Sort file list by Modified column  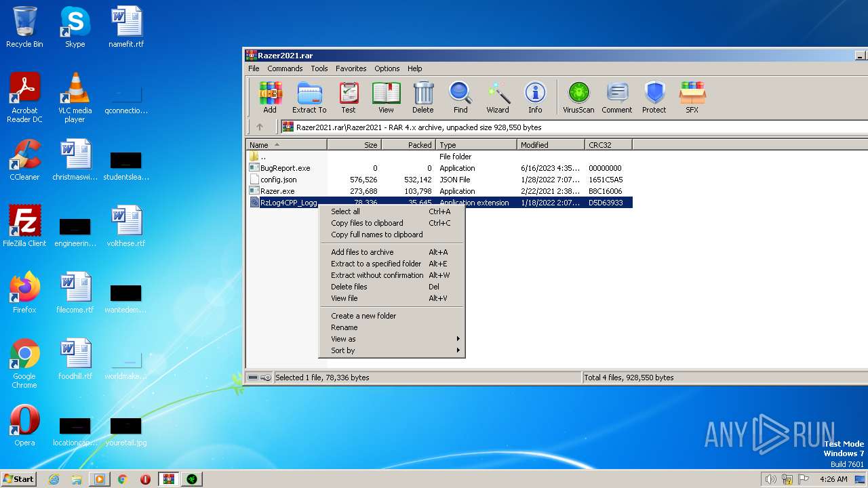(x=551, y=145)
